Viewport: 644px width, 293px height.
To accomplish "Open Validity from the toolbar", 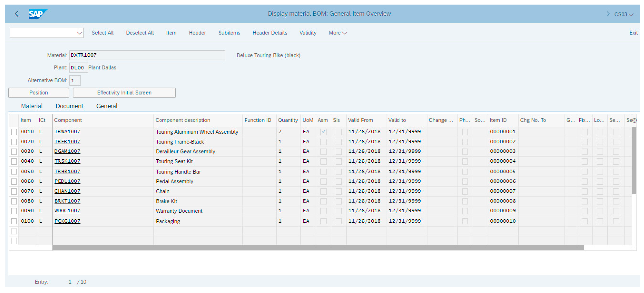I will (308, 33).
